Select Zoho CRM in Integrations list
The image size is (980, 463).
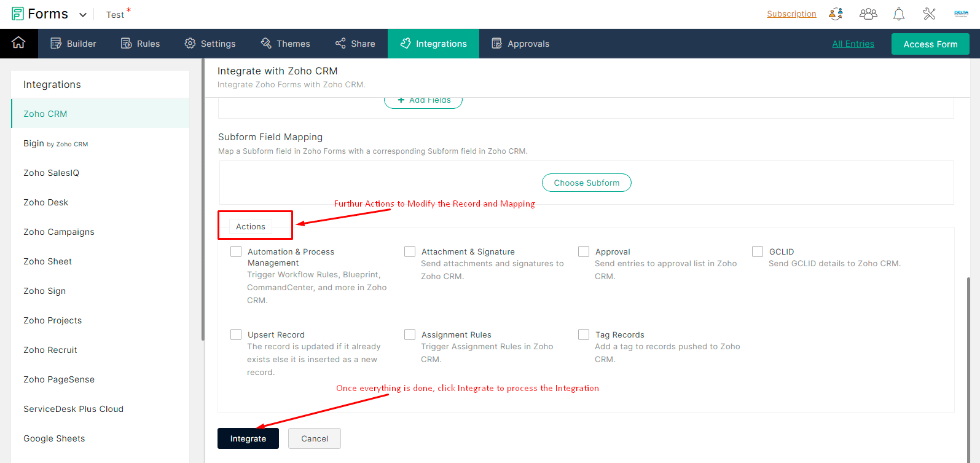pos(100,114)
